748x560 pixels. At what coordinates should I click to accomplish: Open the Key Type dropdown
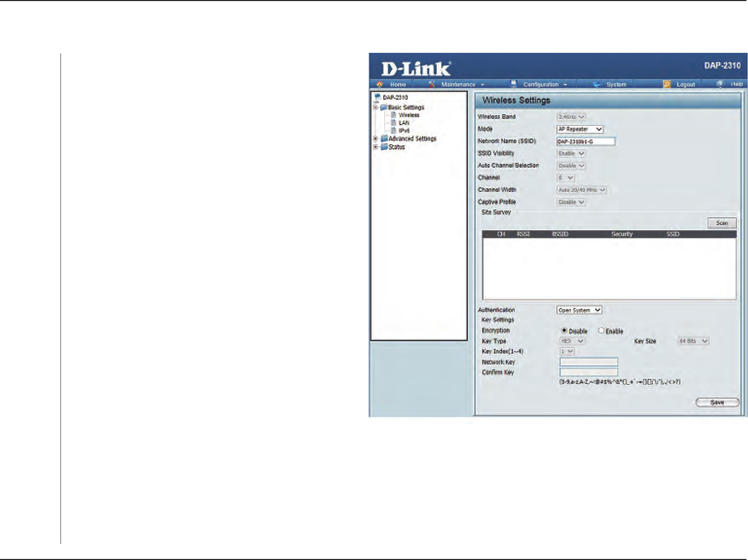click(x=572, y=341)
